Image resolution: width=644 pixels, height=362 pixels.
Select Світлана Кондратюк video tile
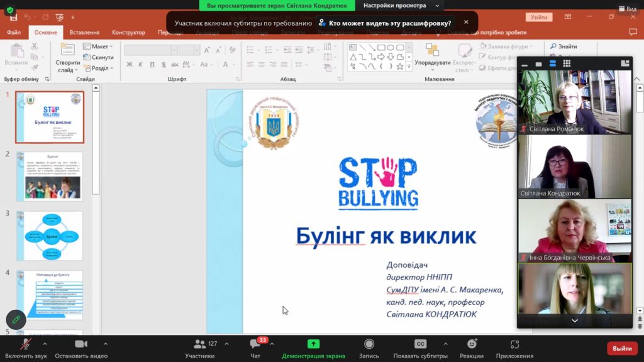click(575, 167)
